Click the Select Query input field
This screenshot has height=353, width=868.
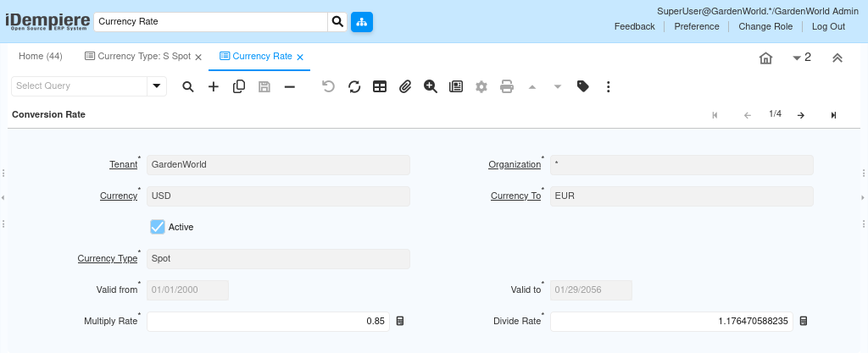(79, 86)
